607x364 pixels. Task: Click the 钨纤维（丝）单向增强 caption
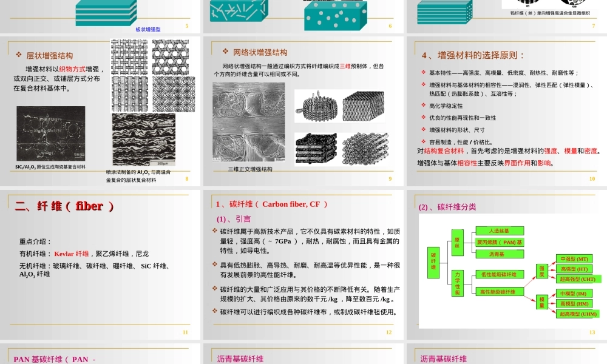click(550, 13)
